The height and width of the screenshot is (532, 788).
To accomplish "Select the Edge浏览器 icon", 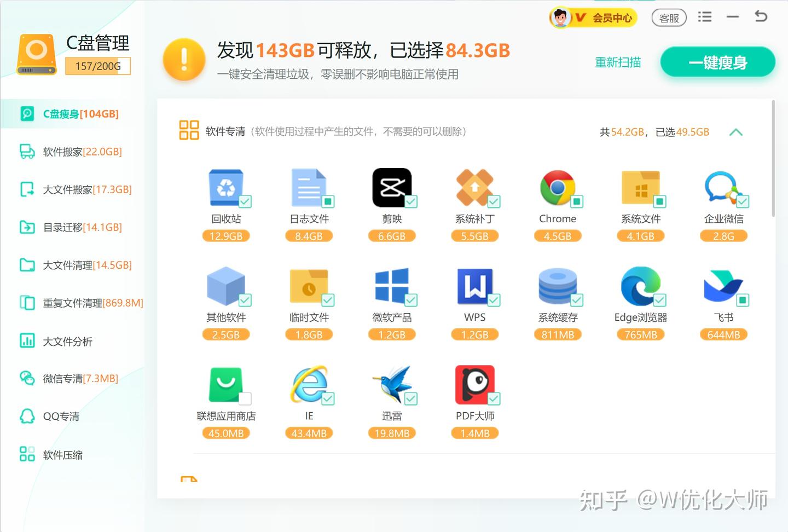I will tap(641, 286).
